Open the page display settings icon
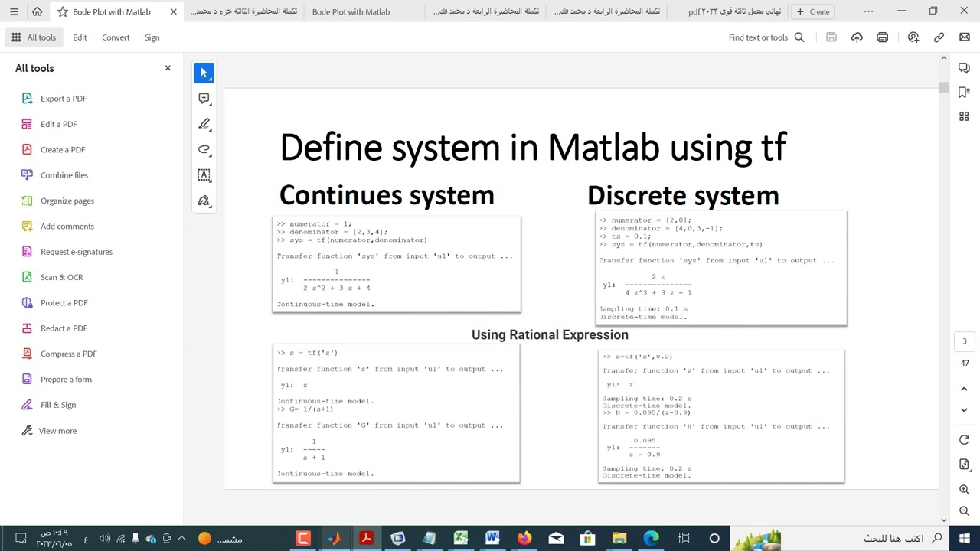 pyautogui.click(x=964, y=465)
